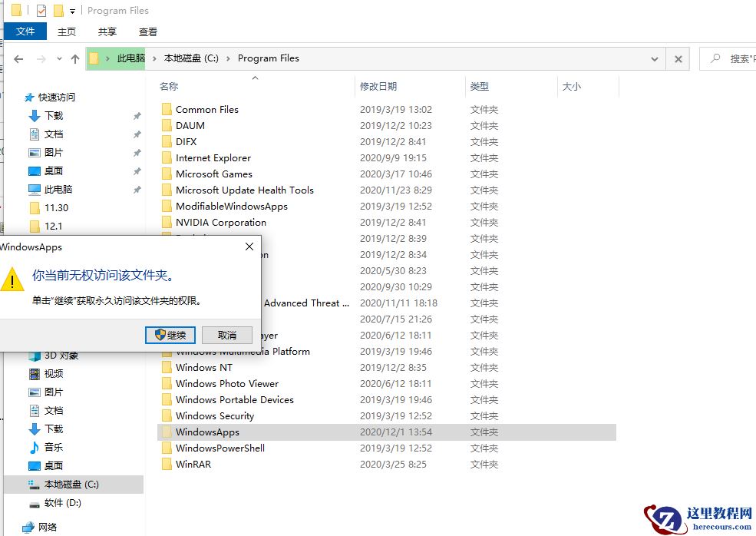756x536 pixels.
Task: Switch to the 查看 ribbon tab
Action: point(147,31)
